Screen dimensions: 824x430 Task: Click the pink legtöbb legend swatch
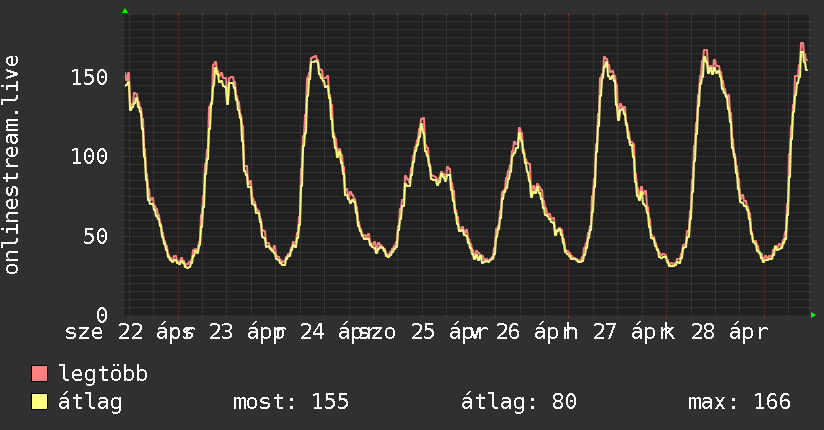tap(39, 373)
